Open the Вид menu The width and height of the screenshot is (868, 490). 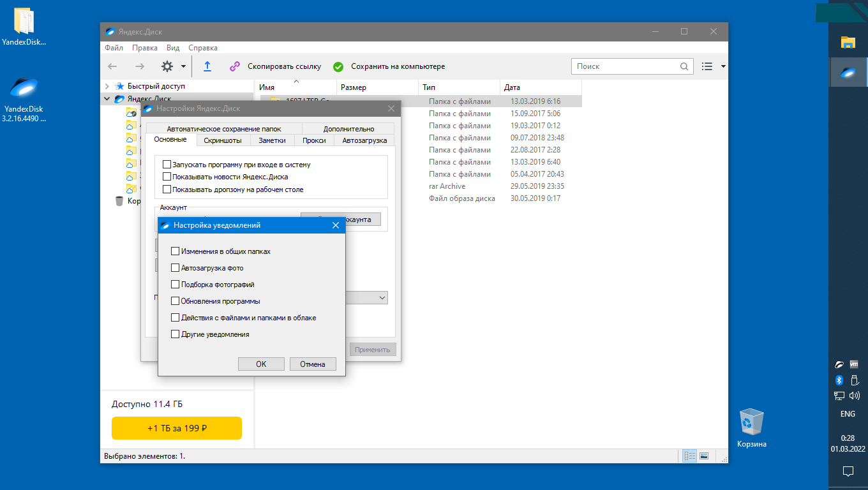click(x=173, y=48)
